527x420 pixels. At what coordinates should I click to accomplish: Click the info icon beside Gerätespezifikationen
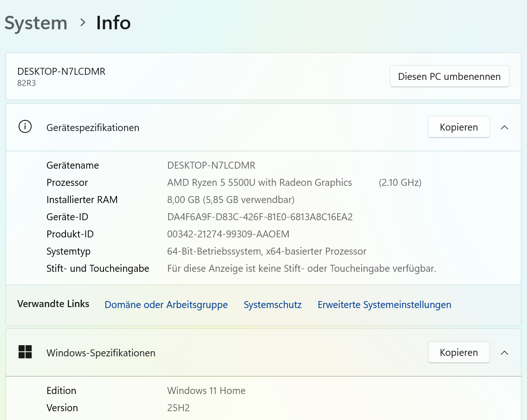click(x=25, y=127)
